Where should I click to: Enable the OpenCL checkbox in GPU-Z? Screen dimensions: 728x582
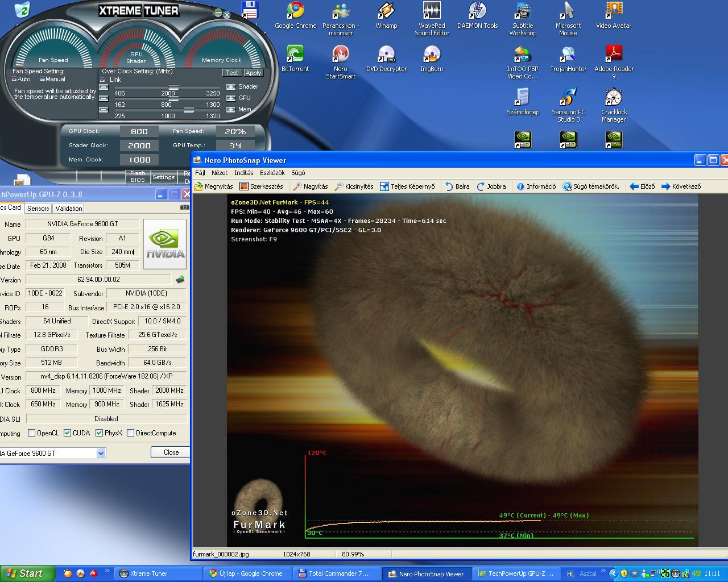click(x=32, y=433)
